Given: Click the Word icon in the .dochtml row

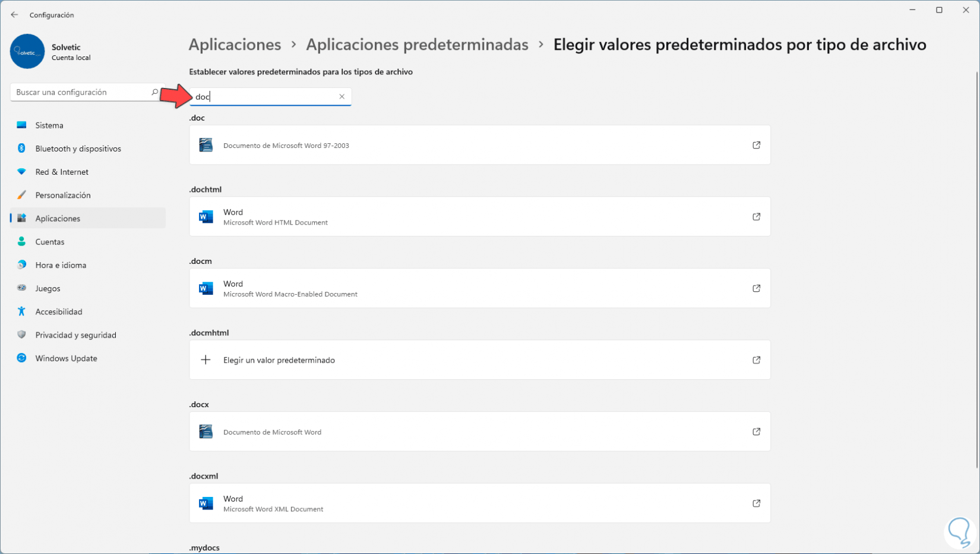Looking at the screenshot, I should click(206, 217).
